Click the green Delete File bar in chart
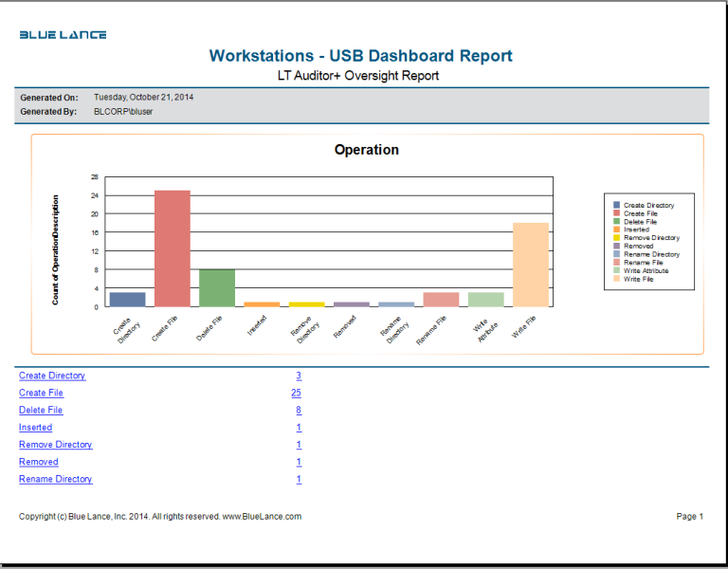728x569 pixels. click(217, 288)
